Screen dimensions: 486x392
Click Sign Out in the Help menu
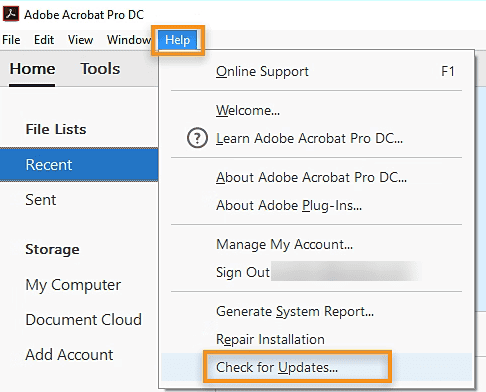point(317,272)
